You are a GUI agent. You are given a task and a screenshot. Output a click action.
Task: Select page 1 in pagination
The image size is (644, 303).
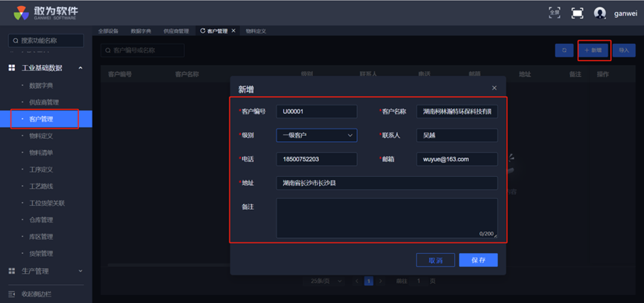[369, 281]
